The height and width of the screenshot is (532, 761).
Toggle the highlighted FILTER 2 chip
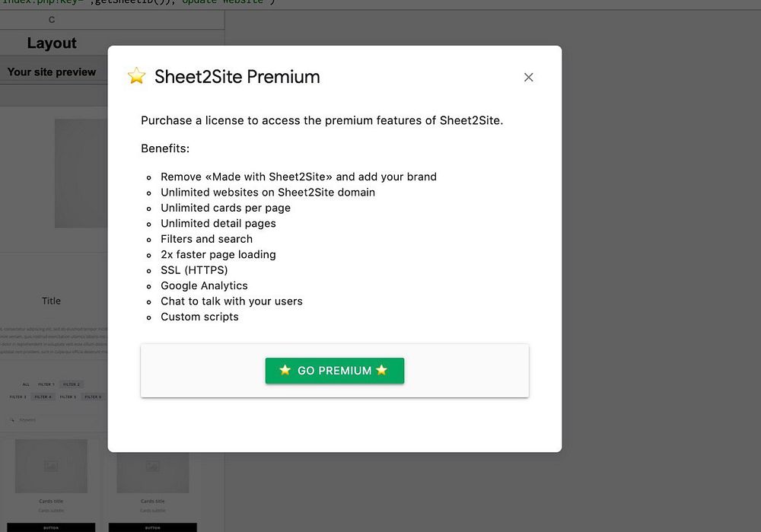pyautogui.click(x=71, y=384)
